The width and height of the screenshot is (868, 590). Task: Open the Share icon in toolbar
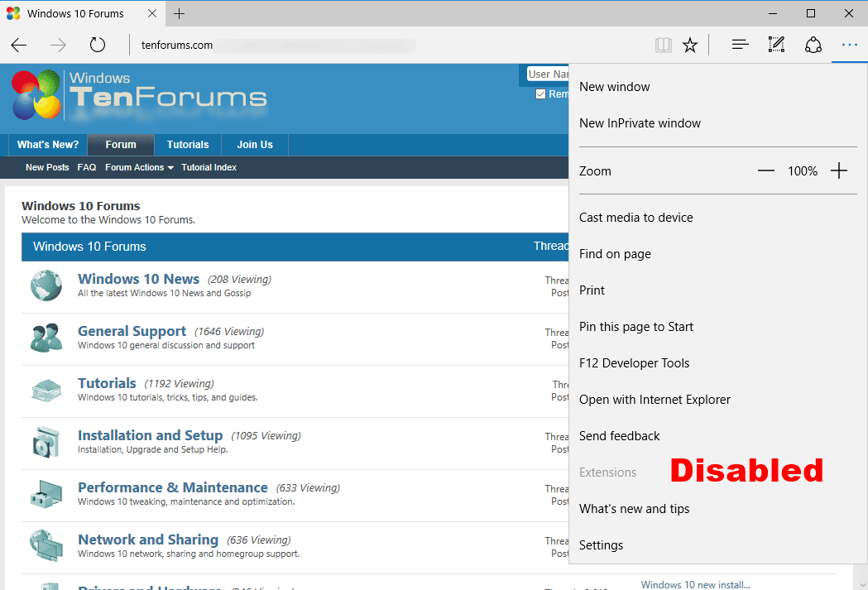pos(813,45)
